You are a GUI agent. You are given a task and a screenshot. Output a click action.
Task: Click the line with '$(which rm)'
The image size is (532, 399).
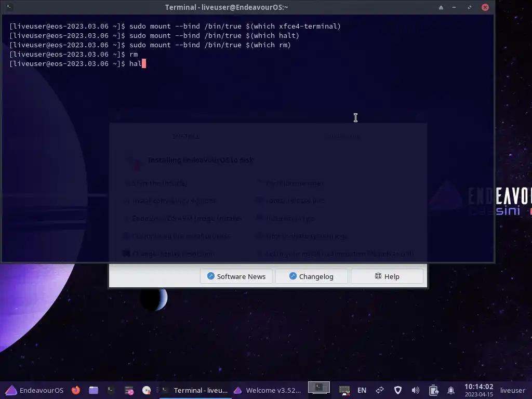click(x=150, y=45)
